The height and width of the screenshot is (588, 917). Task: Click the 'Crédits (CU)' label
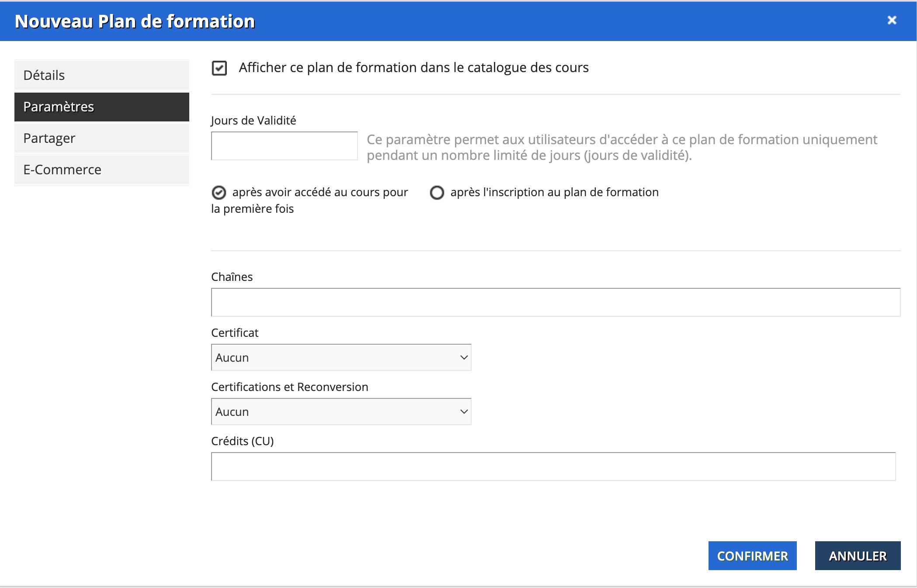242,441
